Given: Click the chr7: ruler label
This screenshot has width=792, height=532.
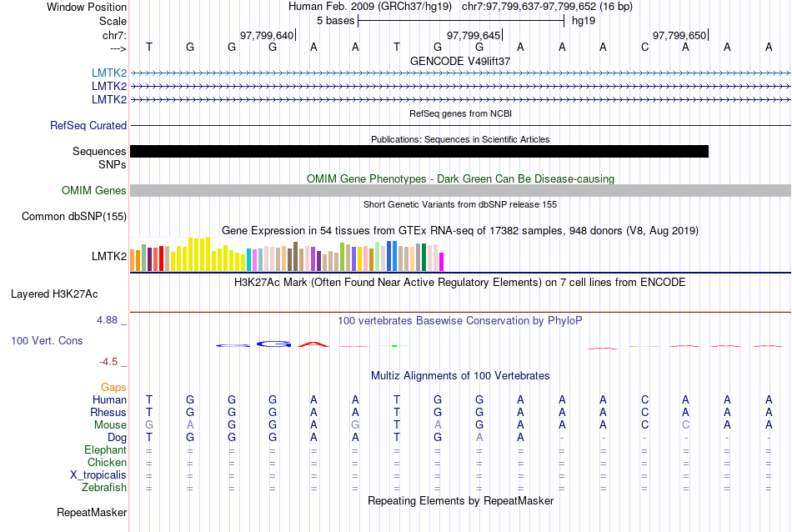Looking at the screenshot, I should coord(114,35).
